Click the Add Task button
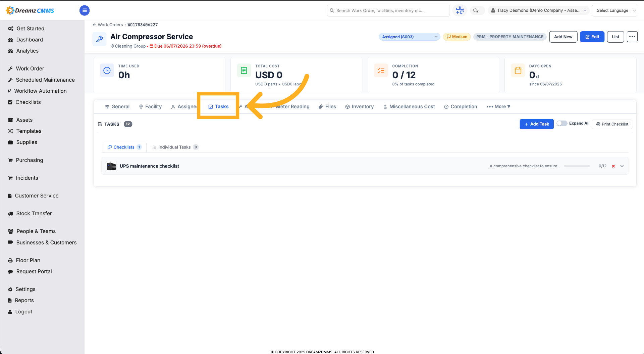Image resolution: width=644 pixels, height=354 pixels. tap(537, 124)
